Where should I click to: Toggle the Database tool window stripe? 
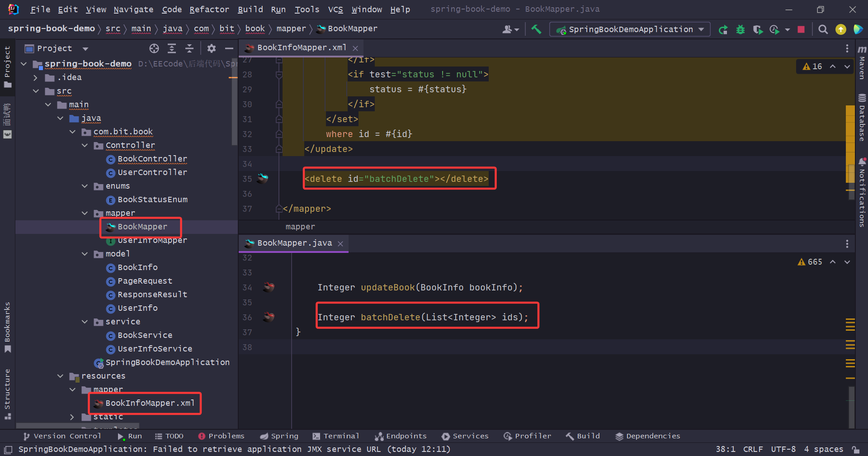pyautogui.click(x=862, y=118)
